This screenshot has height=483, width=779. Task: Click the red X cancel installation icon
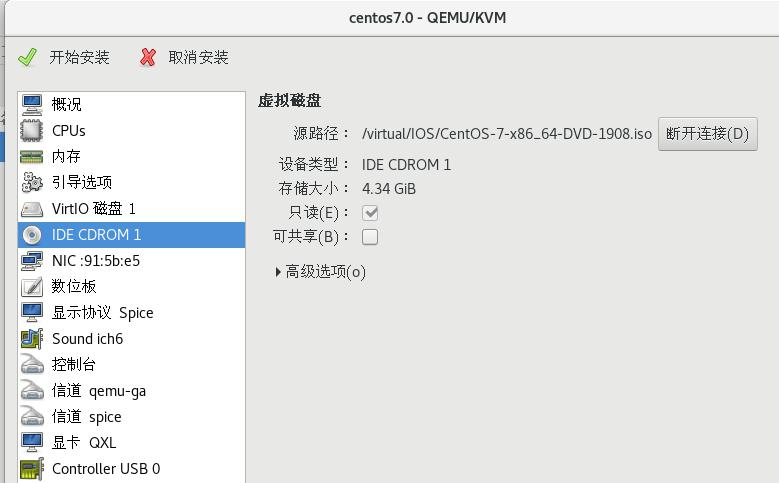pos(148,57)
